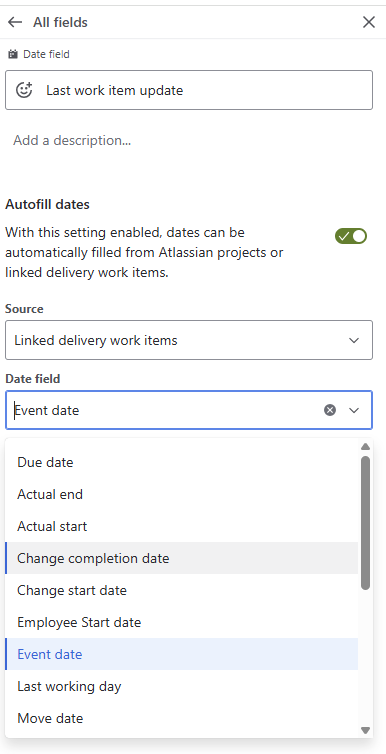The height and width of the screenshot is (754, 386).
Task: Select Change start date option
Action: (x=182, y=590)
